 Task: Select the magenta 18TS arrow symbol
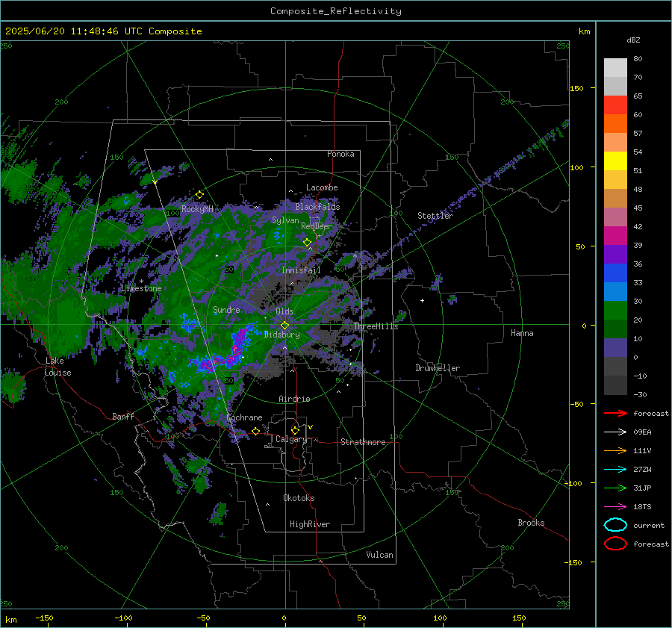click(x=615, y=507)
